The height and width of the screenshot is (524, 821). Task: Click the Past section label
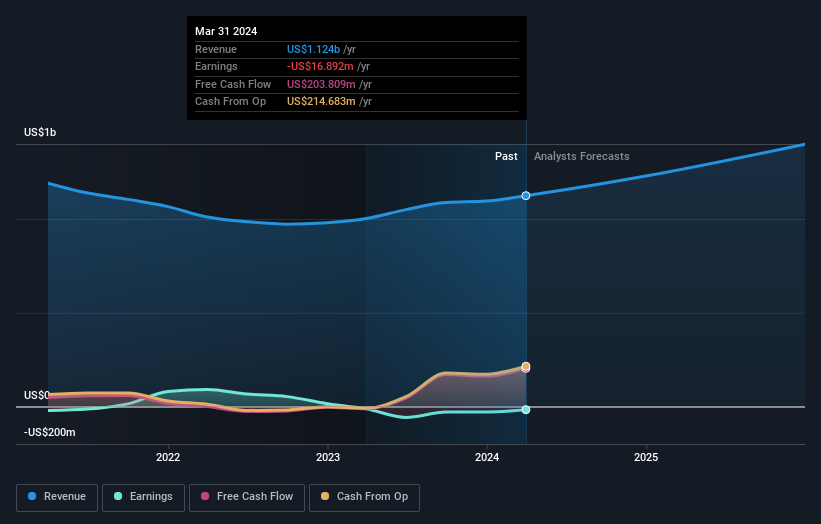(x=506, y=156)
